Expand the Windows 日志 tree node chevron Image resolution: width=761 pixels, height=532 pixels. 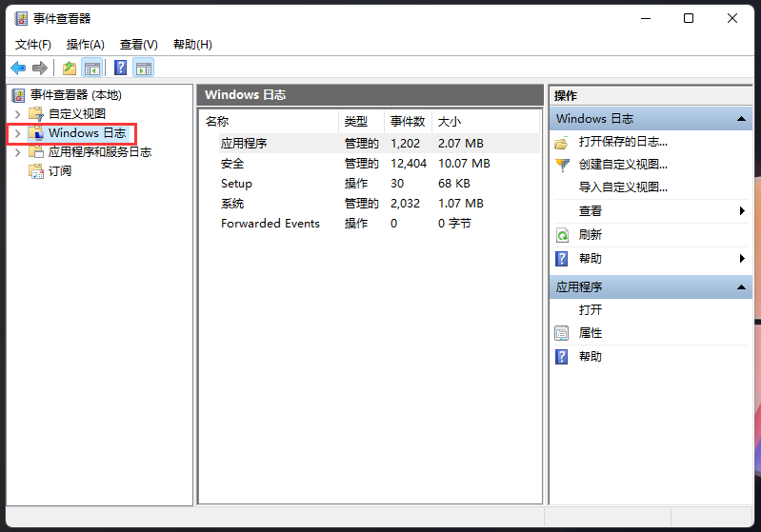(18, 133)
